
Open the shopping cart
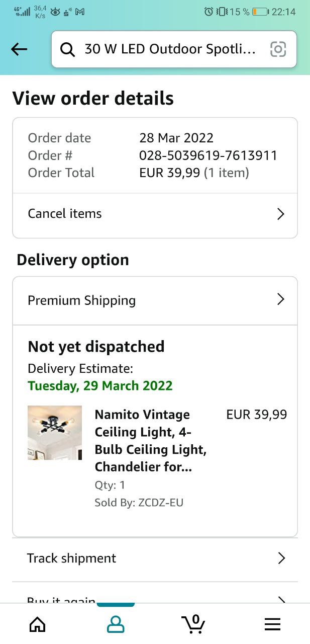(193, 624)
